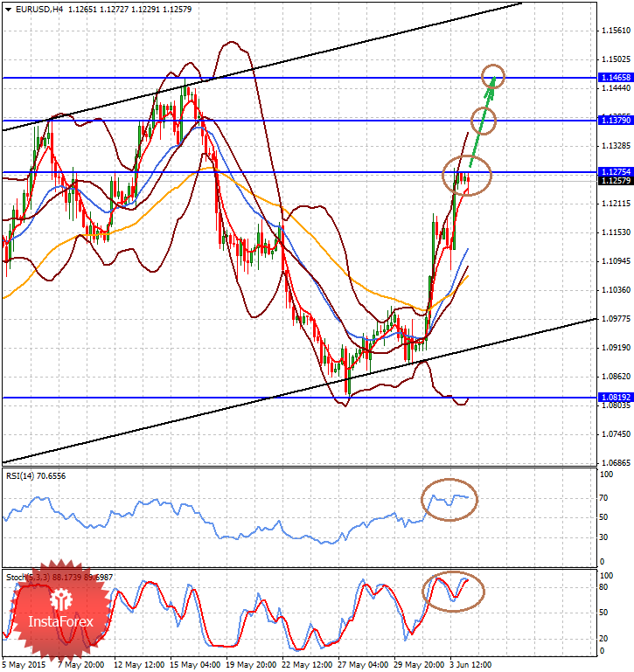Click the RSI scale value 30
This screenshot has height=672, width=634.
603,537
